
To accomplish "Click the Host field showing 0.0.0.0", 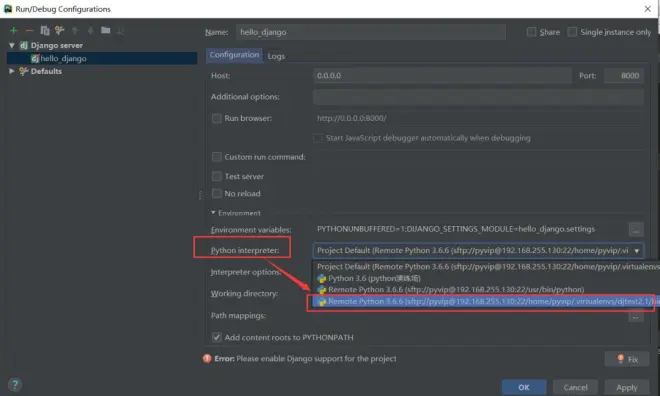I will coord(442,76).
